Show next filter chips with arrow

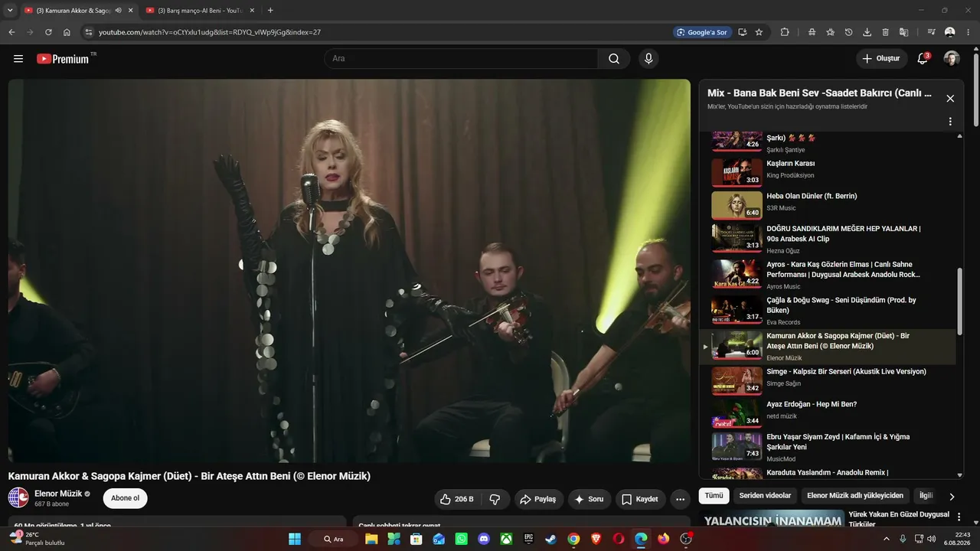952,496
